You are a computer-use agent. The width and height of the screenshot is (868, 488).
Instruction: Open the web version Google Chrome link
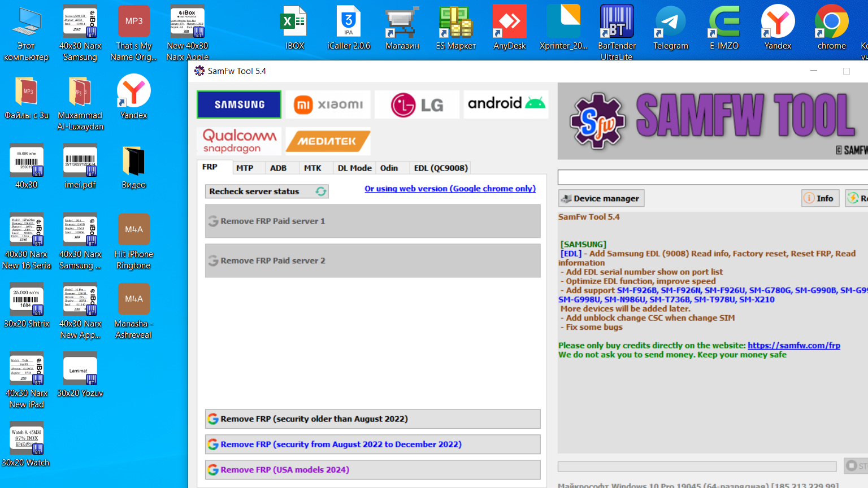click(x=450, y=189)
